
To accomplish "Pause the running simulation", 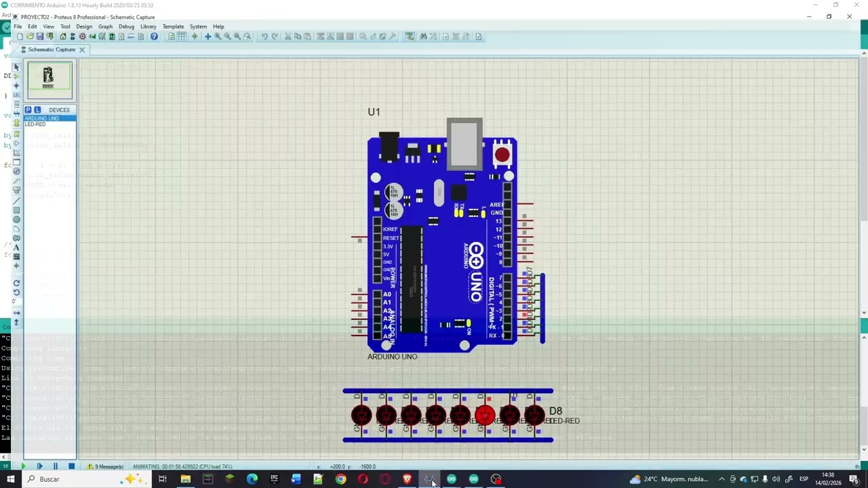I will pyautogui.click(x=55, y=466).
